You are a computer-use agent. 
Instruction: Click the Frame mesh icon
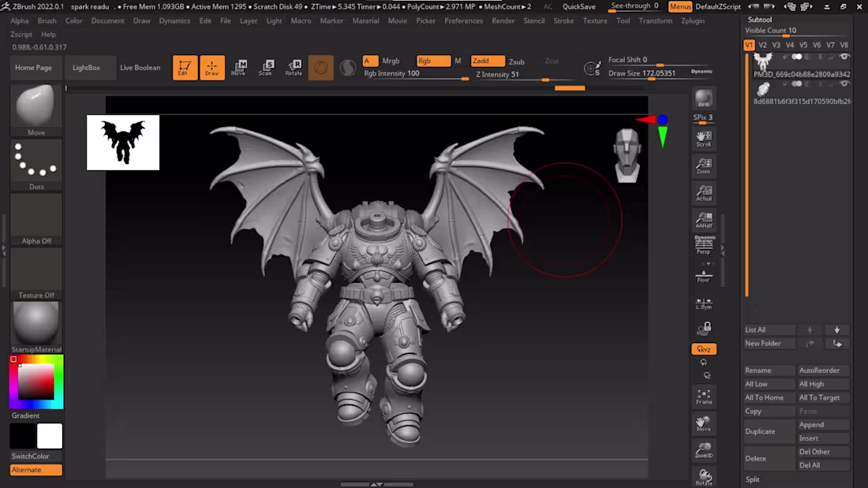pyautogui.click(x=704, y=397)
